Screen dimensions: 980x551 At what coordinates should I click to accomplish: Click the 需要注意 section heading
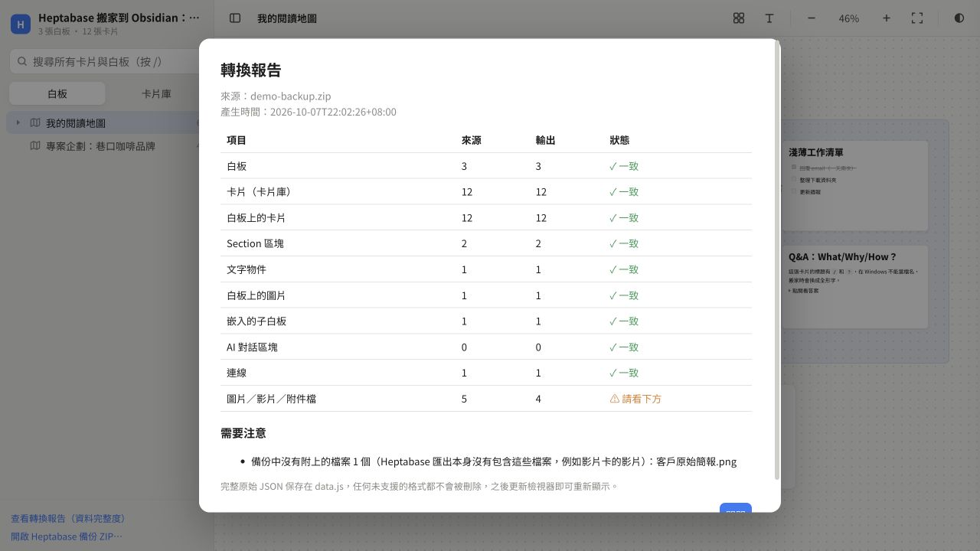point(243,433)
